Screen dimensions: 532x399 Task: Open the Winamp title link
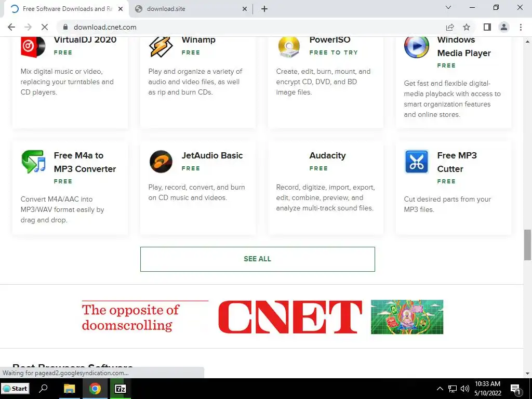coord(198,39)
